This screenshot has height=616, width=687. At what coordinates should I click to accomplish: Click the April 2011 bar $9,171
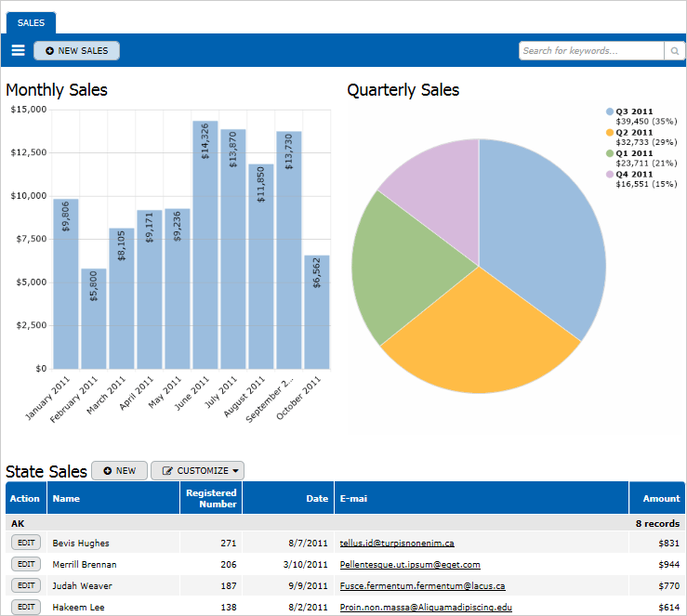pyautogui.click(x=150, y=289)
